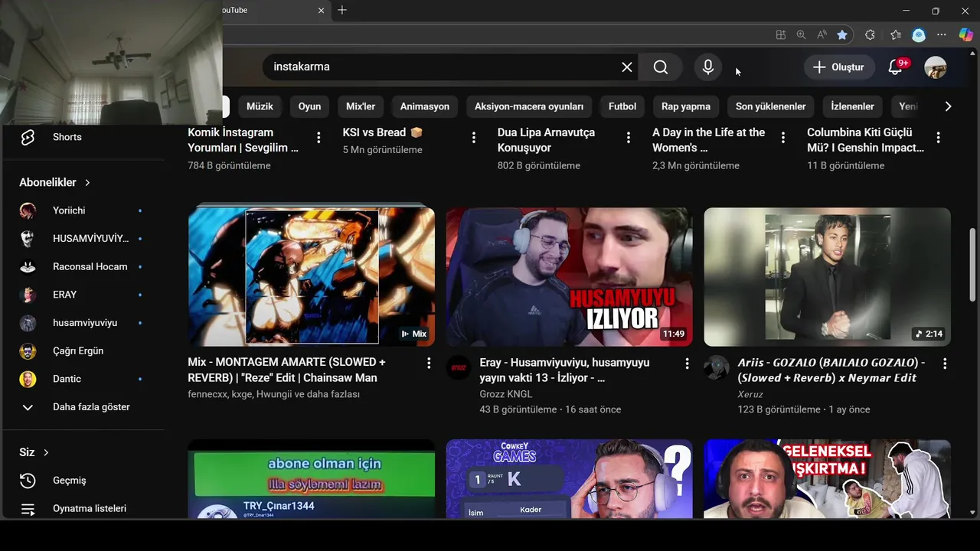Open browser extensions puzzle icon
This screenshot has width=980, height=551.
pyautogui.click(x=870, y=34)
